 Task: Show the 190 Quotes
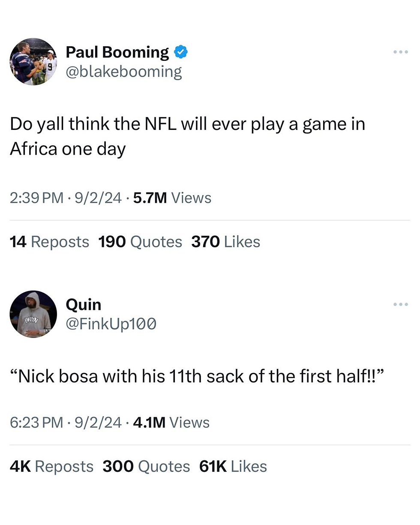(140, 242)
